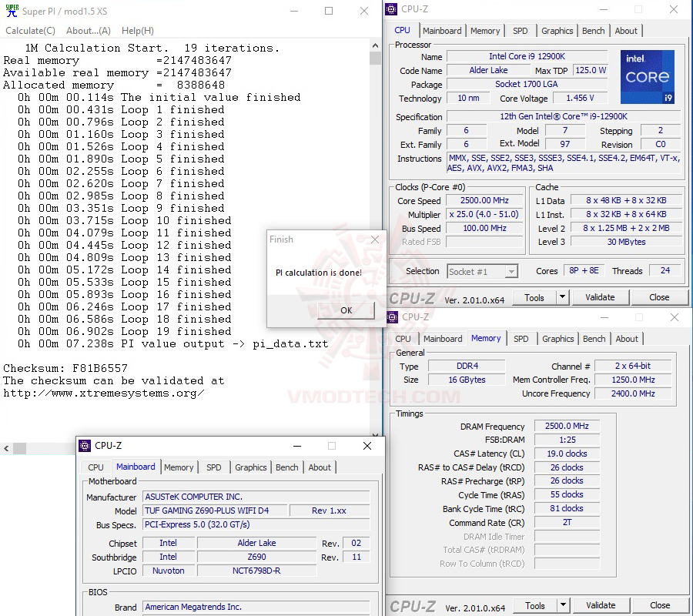Image resolution: width=693 pixels, height=616 pixels.
Task: Click the Super PI horizontal scrollbar left arrow
Action: coord(6,448)
